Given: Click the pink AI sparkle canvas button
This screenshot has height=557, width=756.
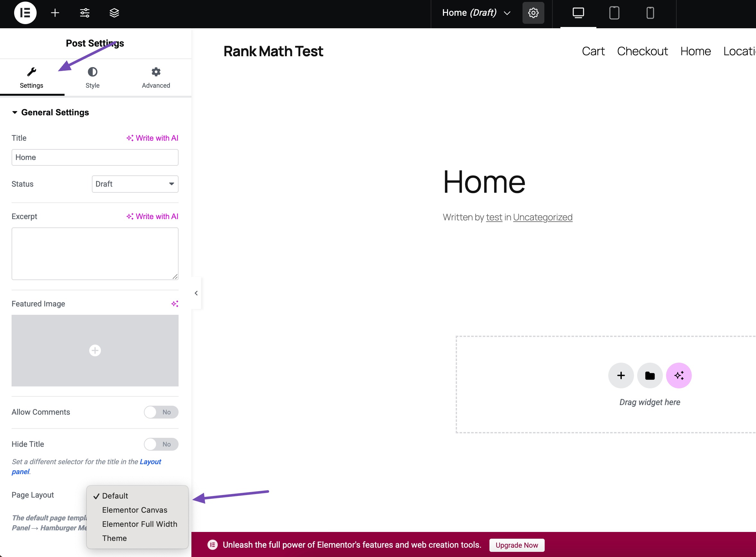Looking at the screenshot, I should click(679, 376).
